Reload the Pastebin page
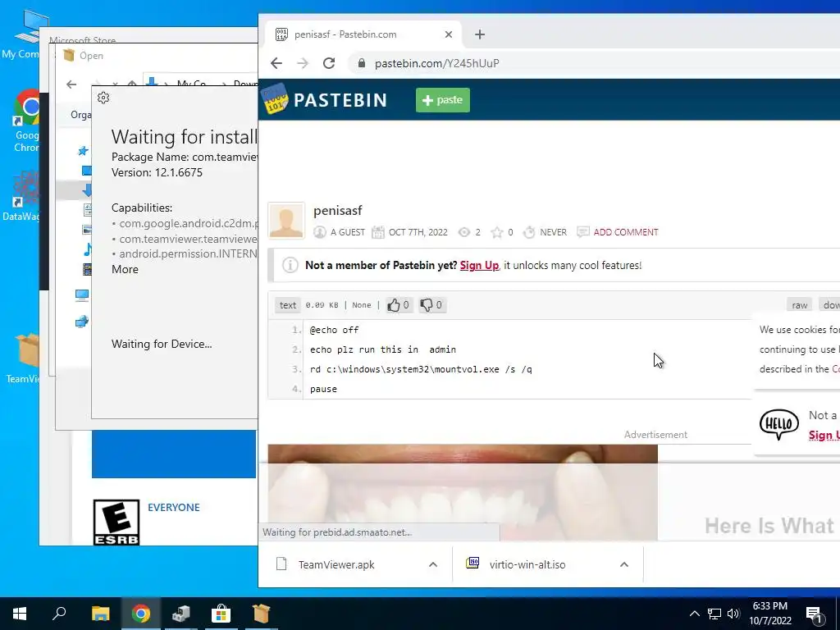Screen dimensions: 840x630 329,63
